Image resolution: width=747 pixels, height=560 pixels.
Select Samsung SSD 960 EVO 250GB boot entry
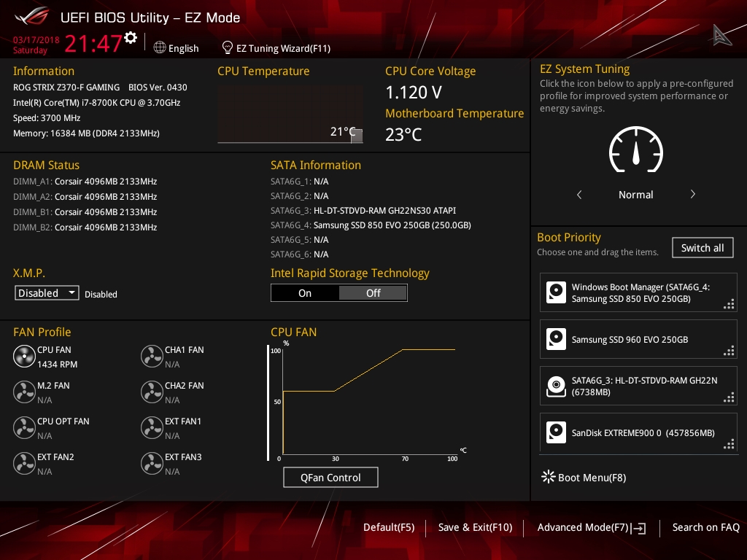(x=638, y=339)
